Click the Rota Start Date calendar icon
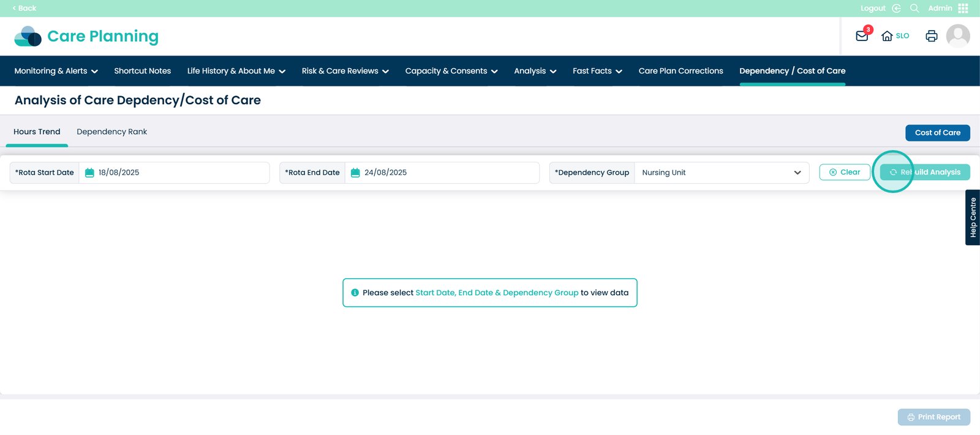980x435 pixels. point(89,173)
